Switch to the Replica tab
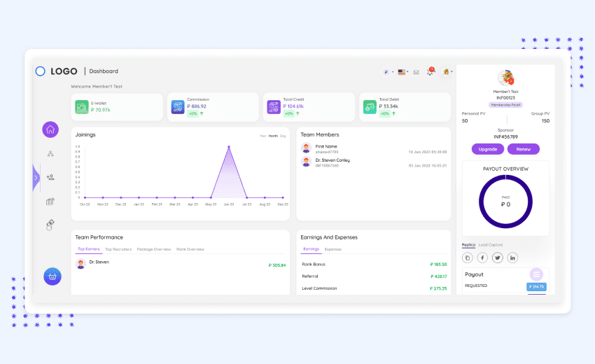595x364 pixels. coord(468,245)
